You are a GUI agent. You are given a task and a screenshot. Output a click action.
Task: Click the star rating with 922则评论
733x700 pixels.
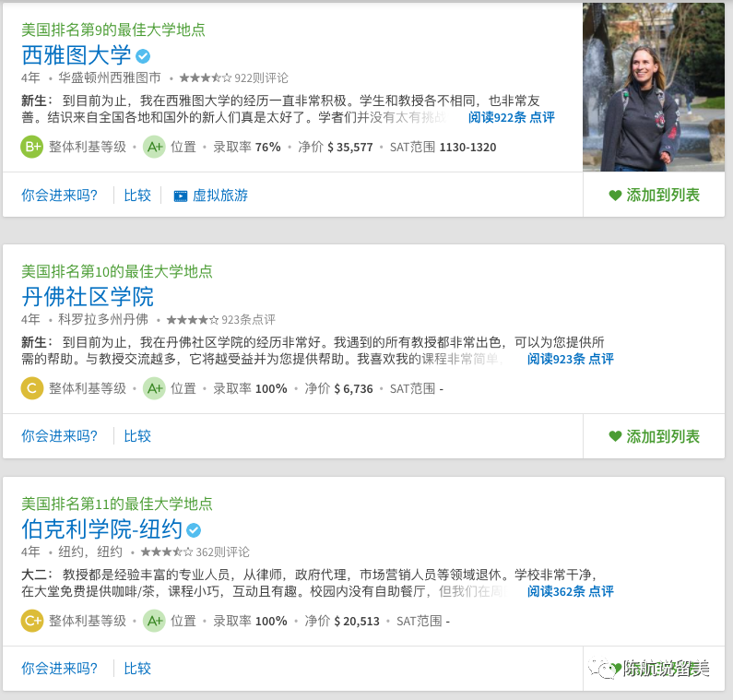pyautogui.click(x=206, y=77)
